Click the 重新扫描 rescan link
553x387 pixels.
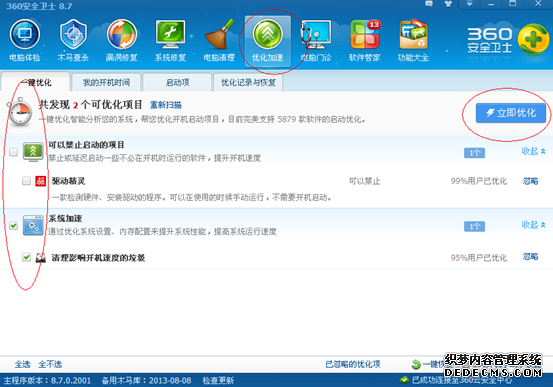165,105
